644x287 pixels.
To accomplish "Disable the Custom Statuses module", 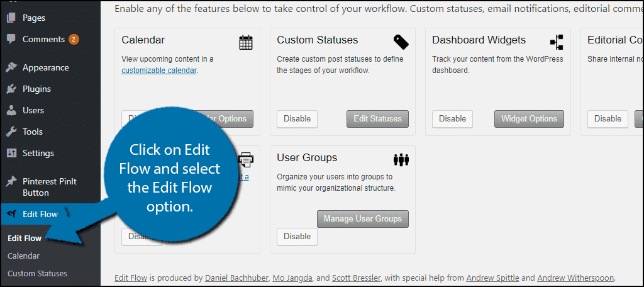I will [x=297, y=119].
